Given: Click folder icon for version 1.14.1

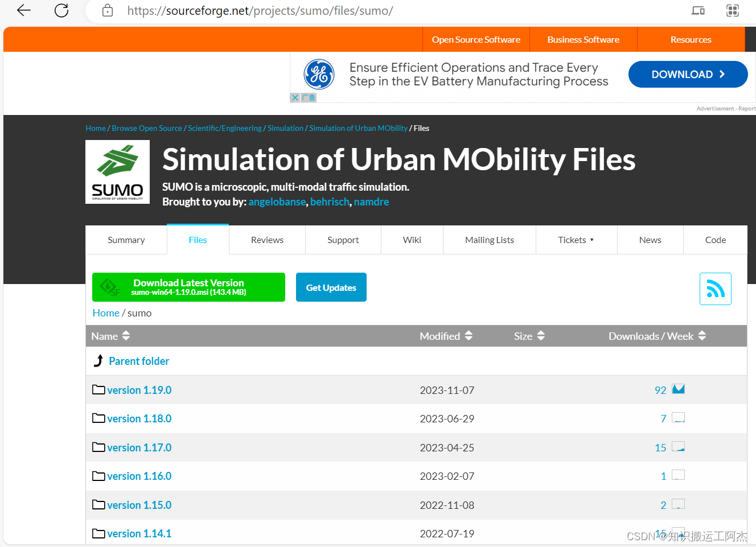Looking at the screenshot, I should coord(98,533).
